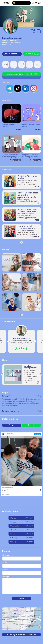Open the LinkedIn social icon
The width and height of the screenshot is (43, 644).
26,88
